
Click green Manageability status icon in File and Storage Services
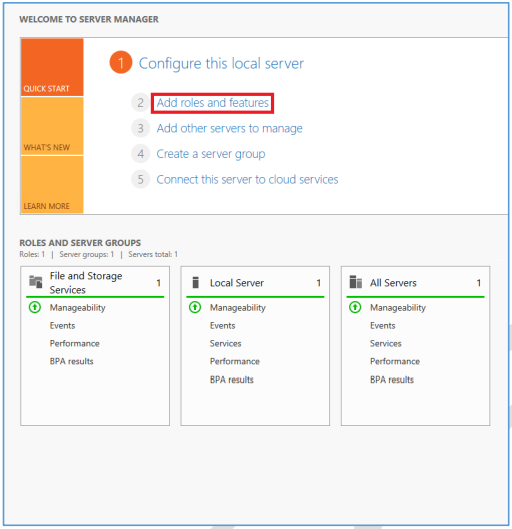pyautogui.click(x=35, y=307)
